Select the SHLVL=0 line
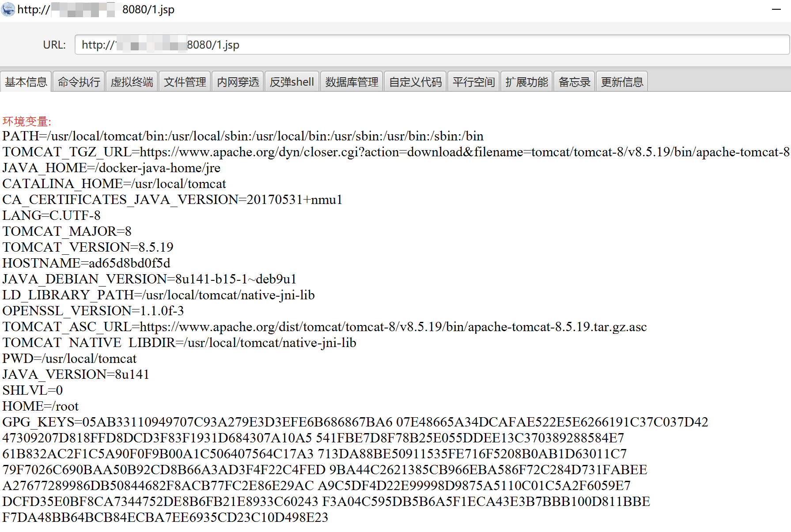Image resolution: width=791 pixels, height=532 pixels. point(33,390)
